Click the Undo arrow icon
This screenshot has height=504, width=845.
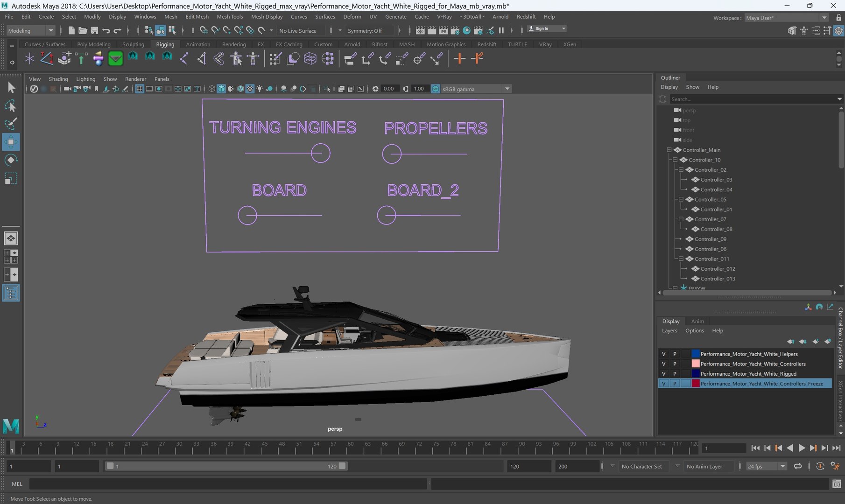pyautogui.click(x=106, y=30)
